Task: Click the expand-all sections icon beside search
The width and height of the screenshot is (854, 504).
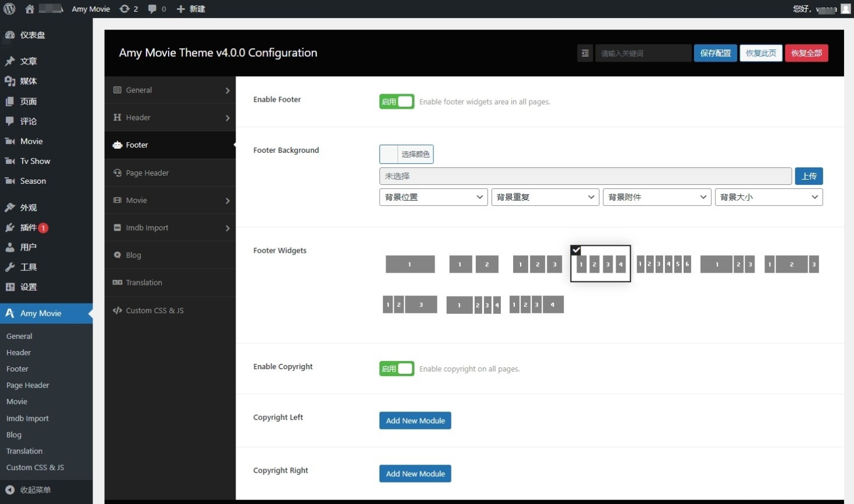Action: point(585,53)
